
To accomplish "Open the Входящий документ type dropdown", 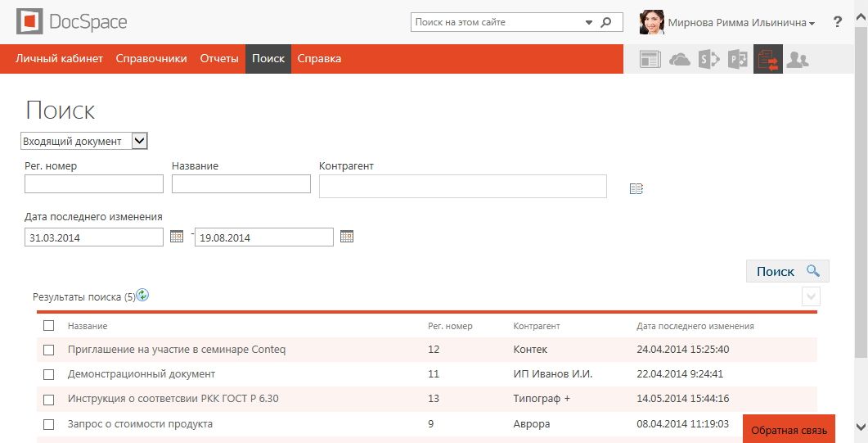I will [84, 141].
